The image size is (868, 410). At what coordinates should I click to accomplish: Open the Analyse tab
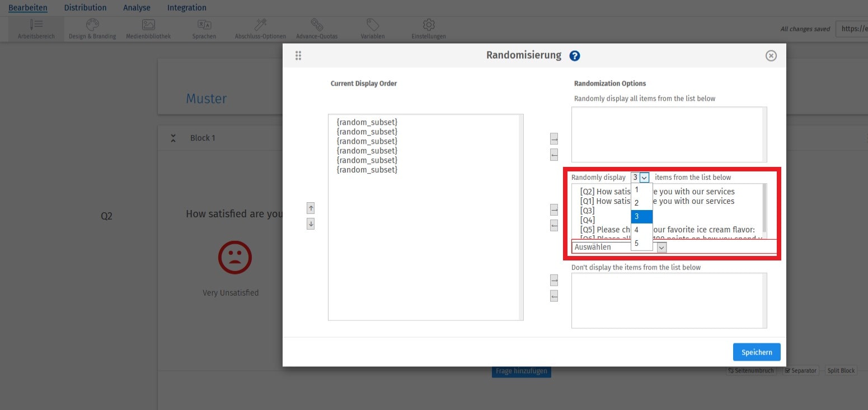click(x=137, y=7)
